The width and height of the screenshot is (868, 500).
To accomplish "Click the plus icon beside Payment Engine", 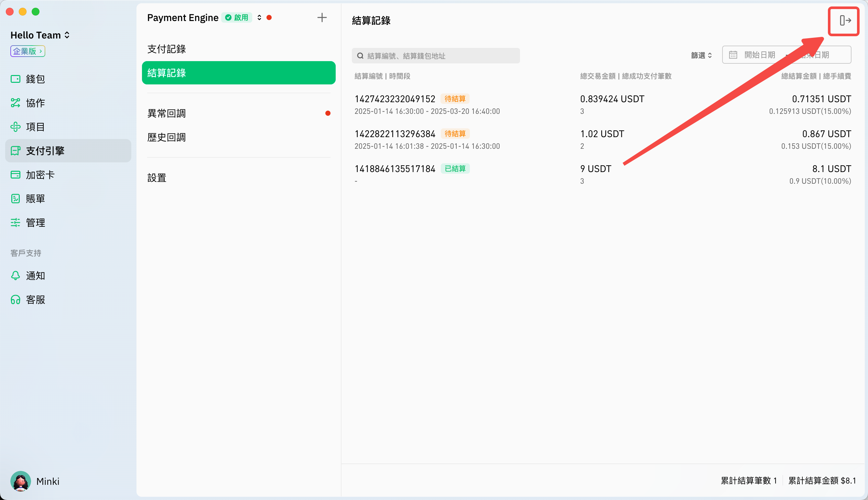I will coord(322,17).
